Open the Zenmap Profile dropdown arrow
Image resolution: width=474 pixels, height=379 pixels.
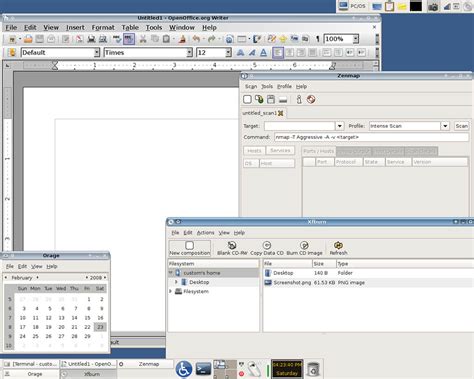click(445, 126)
